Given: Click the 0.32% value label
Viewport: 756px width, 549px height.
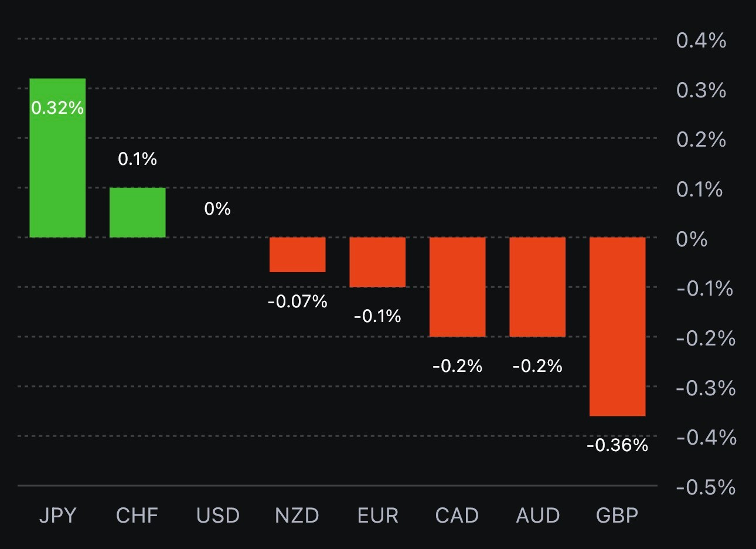Looking at the screenshot, I should (57, 108).
